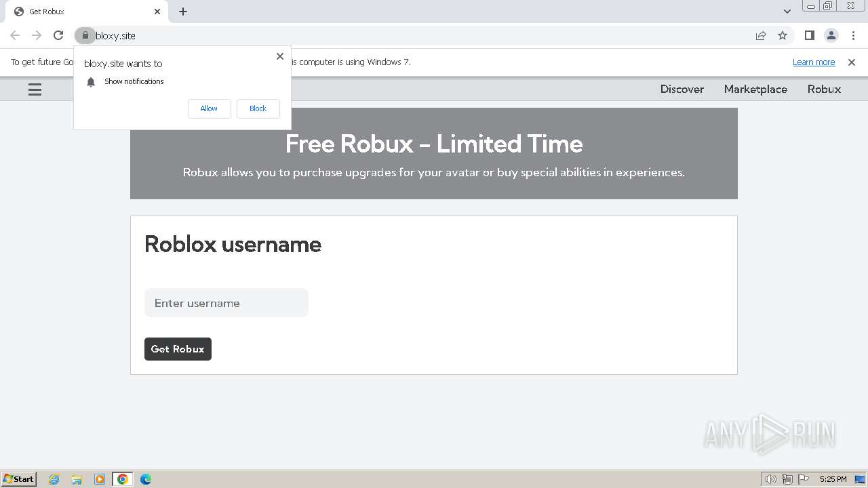
Task: Click the show desktop tray button
Action: [860, 479]
